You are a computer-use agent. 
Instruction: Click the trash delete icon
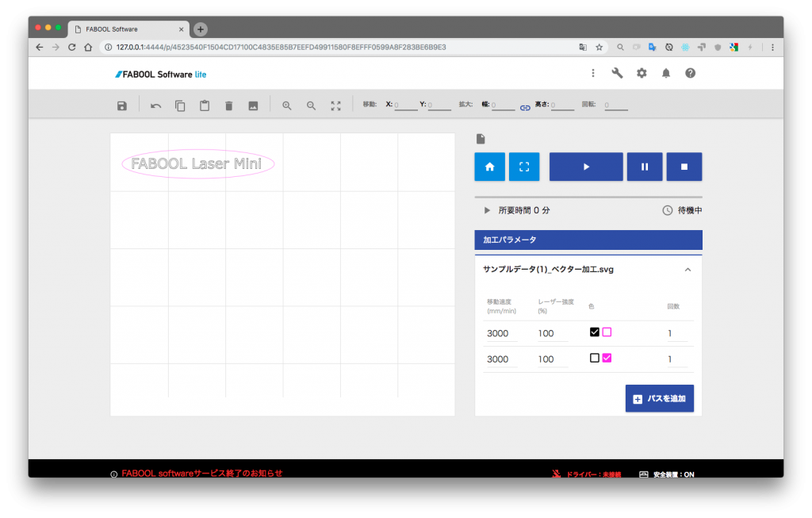click(229, 106)
